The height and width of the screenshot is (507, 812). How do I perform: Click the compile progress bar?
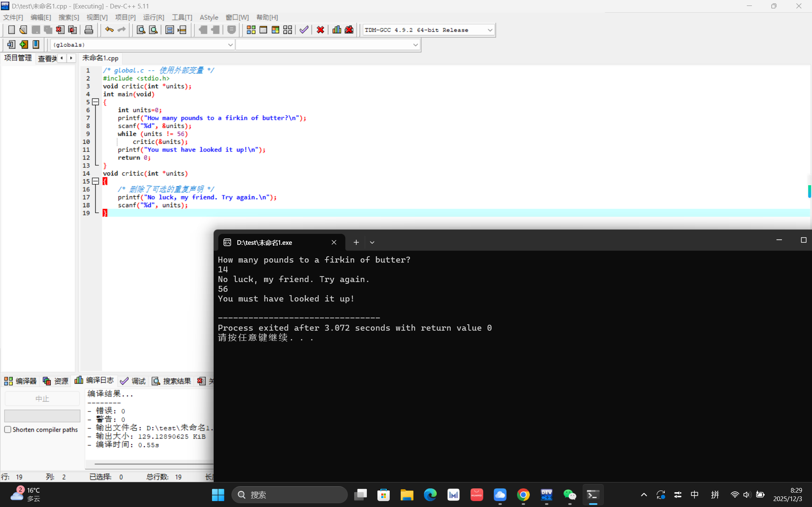pos(42,416)
